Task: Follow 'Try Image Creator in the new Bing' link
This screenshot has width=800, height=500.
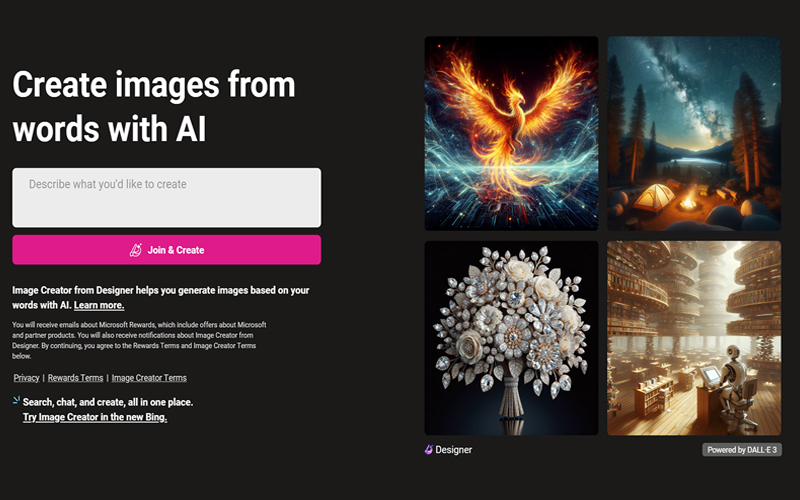Action: 95,417
